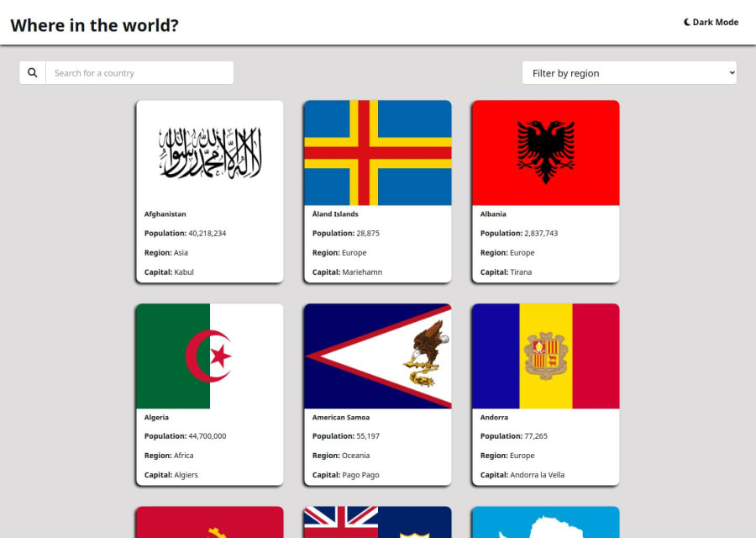Viewport: 756px width, 538px height.
Task: Toggle Dark Mode
Action: point(711,22)
